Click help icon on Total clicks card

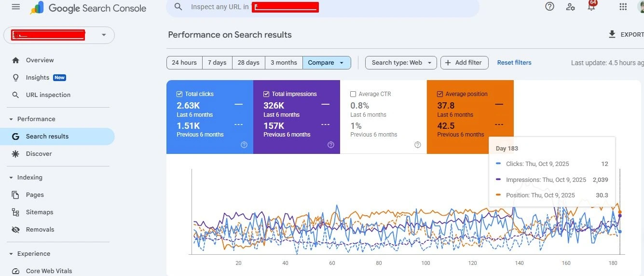pos(244,145)
